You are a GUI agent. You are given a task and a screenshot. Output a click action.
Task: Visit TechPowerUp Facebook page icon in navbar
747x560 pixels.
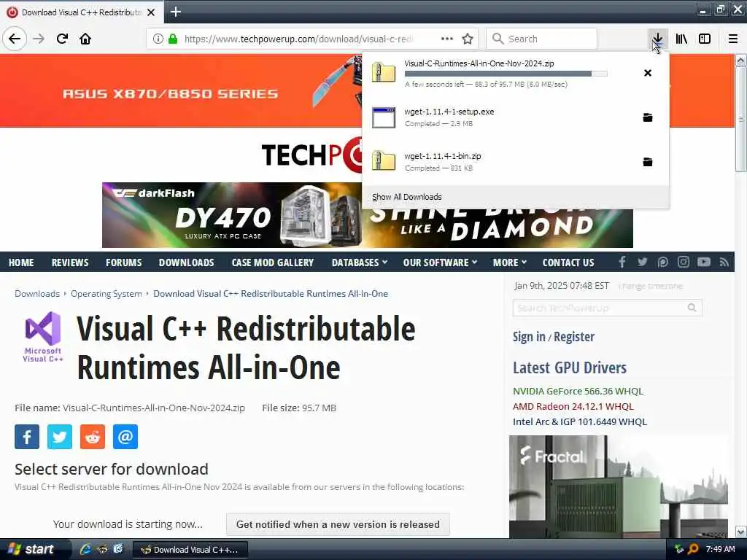[x=622, y=262]
